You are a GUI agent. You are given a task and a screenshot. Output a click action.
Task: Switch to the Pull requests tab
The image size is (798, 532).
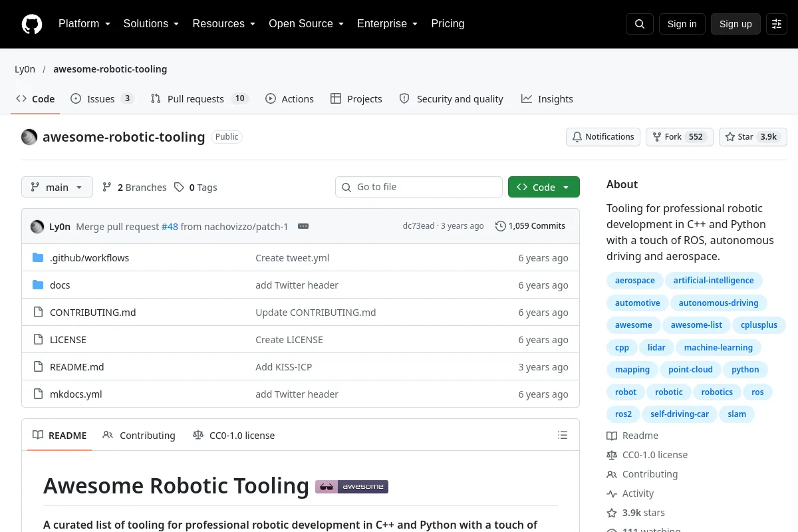click(x=199, y=99)
